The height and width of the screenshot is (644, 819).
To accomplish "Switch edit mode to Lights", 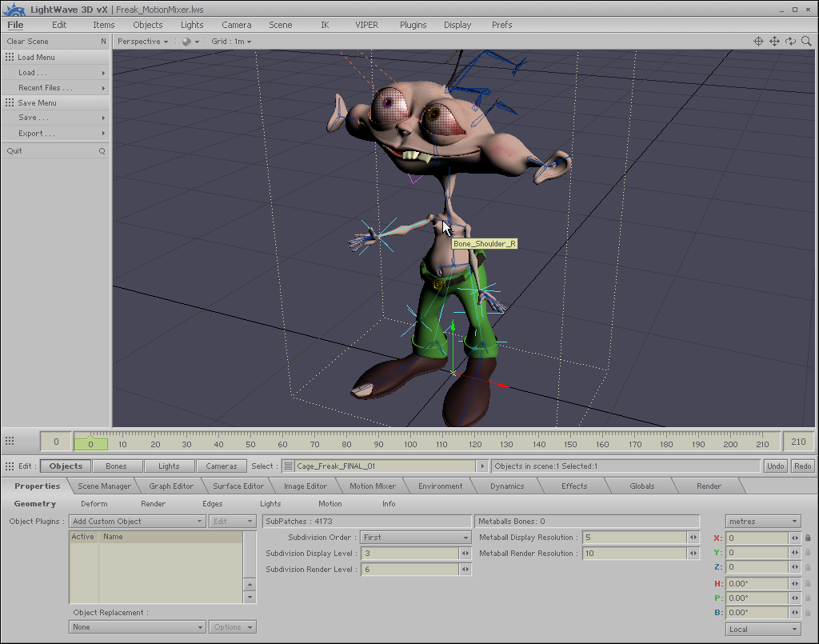I will (x=169, y=466).
